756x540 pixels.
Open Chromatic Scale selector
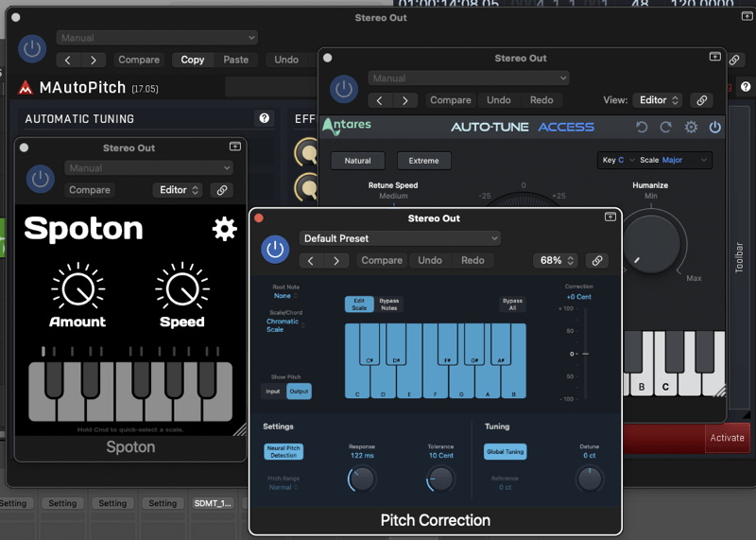click(x=285, y=325)
